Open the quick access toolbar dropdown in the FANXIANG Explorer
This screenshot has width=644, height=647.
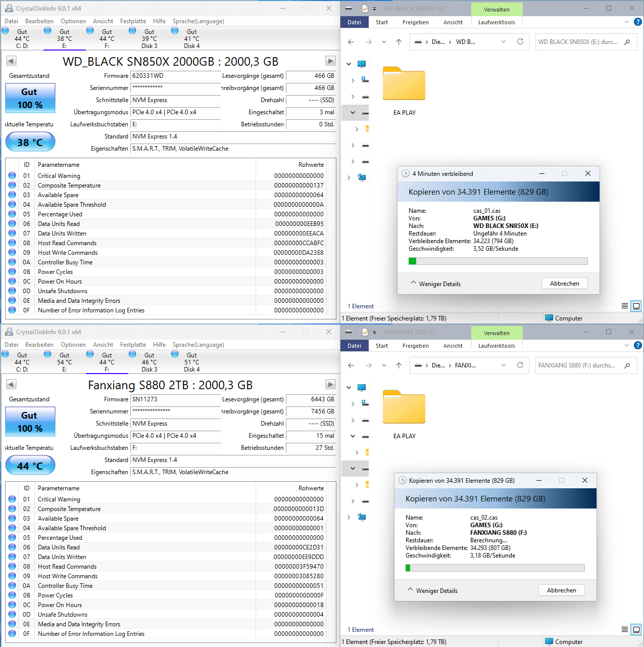[375, 332]
